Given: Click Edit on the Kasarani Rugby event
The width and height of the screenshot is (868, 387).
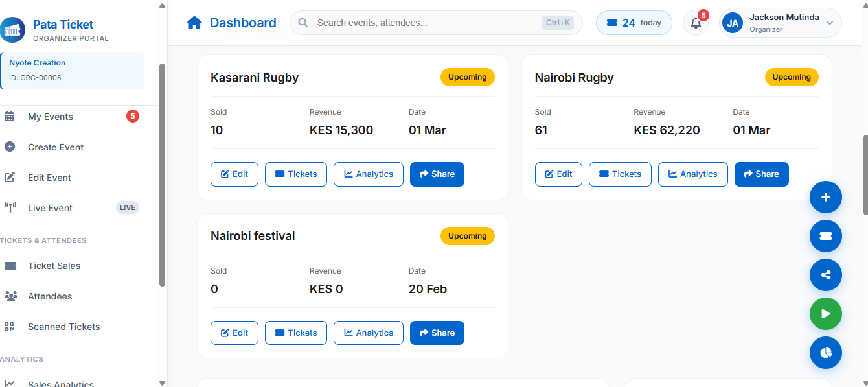Looking at the screenshot, I should pos(234,174).
